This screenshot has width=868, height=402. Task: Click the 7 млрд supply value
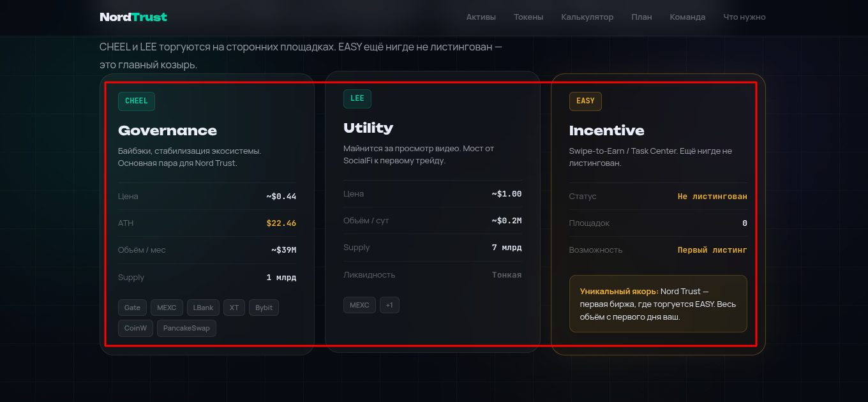507,248
